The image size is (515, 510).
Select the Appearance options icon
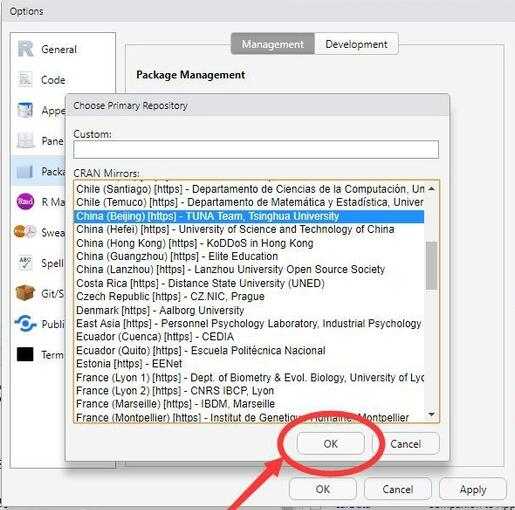(26, 110)
